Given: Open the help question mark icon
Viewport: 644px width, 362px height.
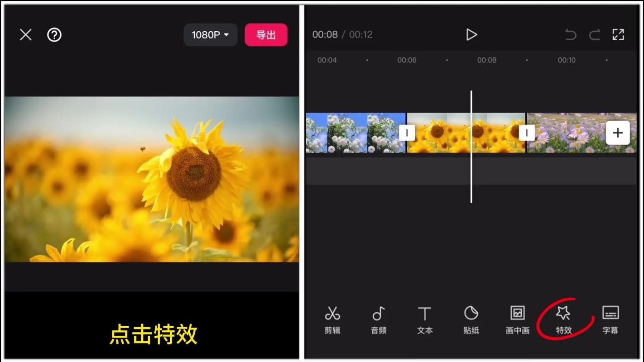Looking at the screenshot, I should pyautogui.click(x=54, y=35).
